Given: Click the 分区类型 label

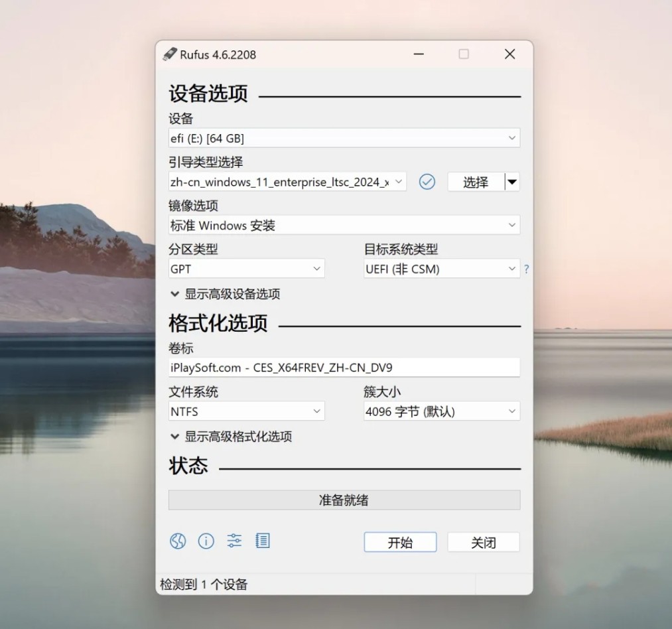Looking at the screenshot, I should (x=193, y=249).
